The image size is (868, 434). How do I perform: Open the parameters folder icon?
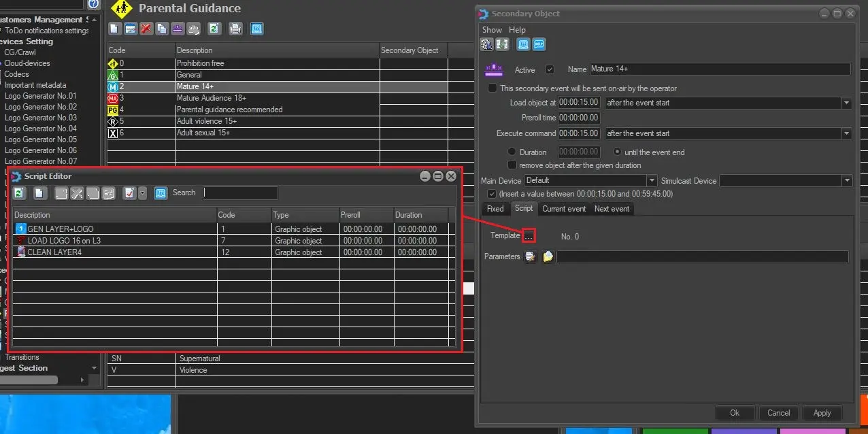pyautogui.click(x=548, y=256)
